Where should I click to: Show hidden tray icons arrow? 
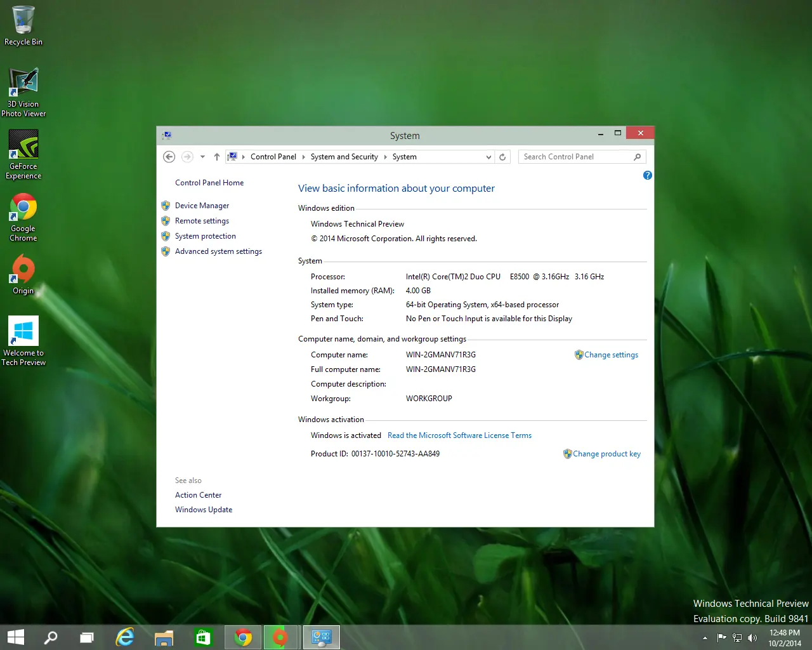[705, 638]
